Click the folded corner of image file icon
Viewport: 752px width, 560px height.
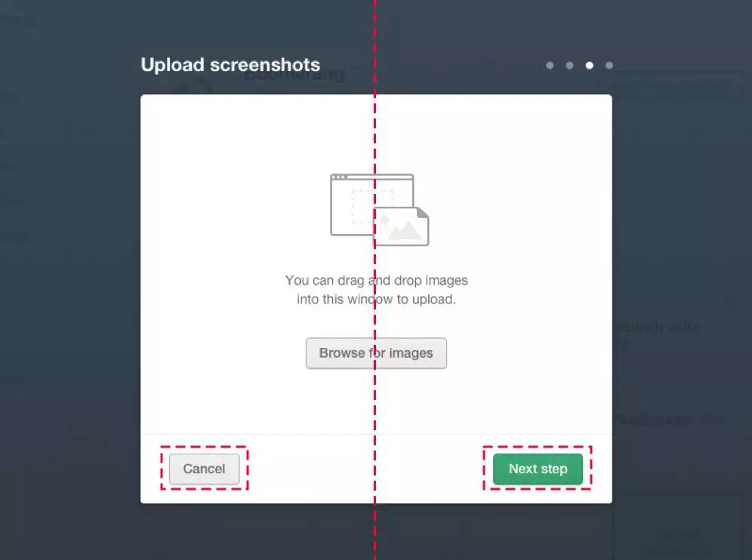coord(423,212)
